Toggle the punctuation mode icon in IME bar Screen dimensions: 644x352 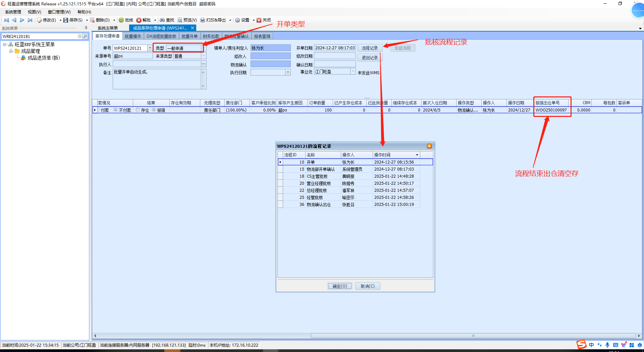599,345
